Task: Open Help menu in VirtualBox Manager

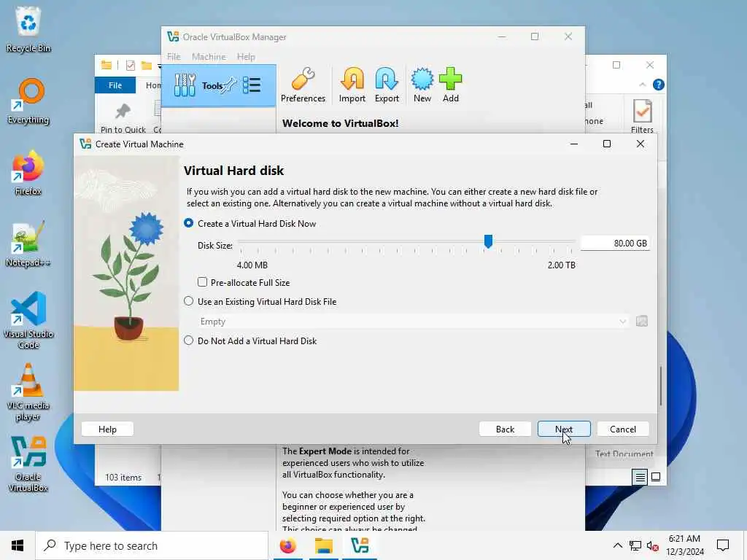Action: (x=246, y=57)
